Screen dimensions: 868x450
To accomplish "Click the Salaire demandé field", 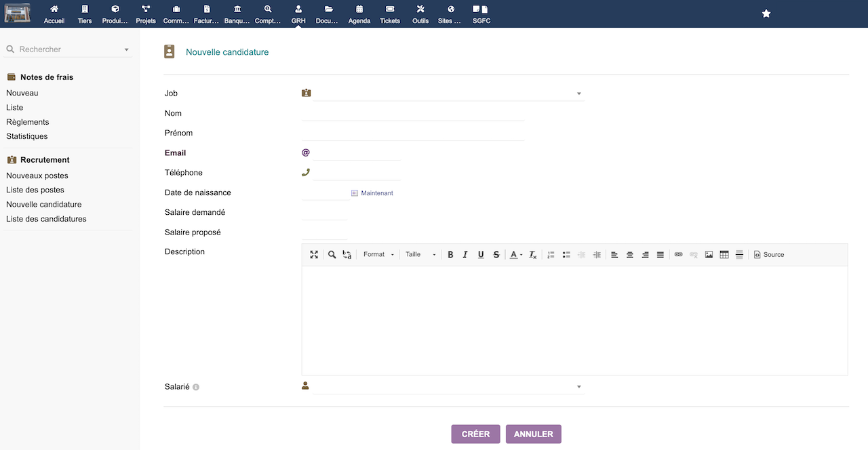I will (x=325, y=213).
